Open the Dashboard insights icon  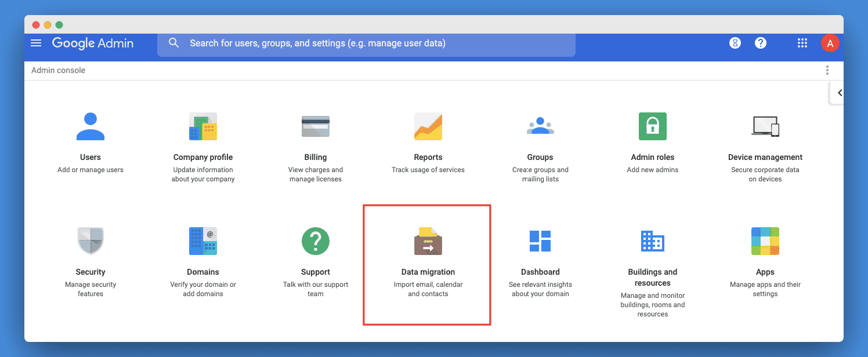540,241
